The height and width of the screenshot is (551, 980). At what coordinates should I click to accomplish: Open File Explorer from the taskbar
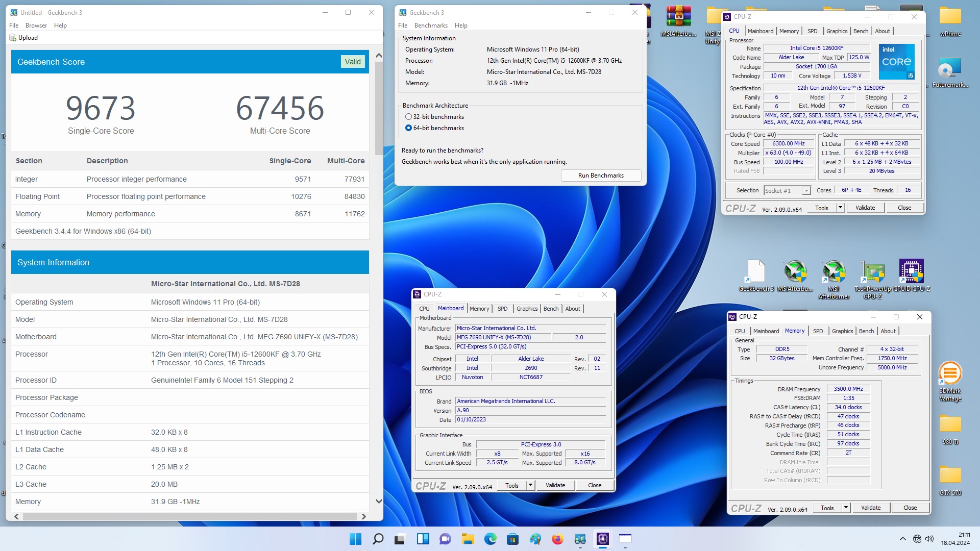[x=468, y=539]
